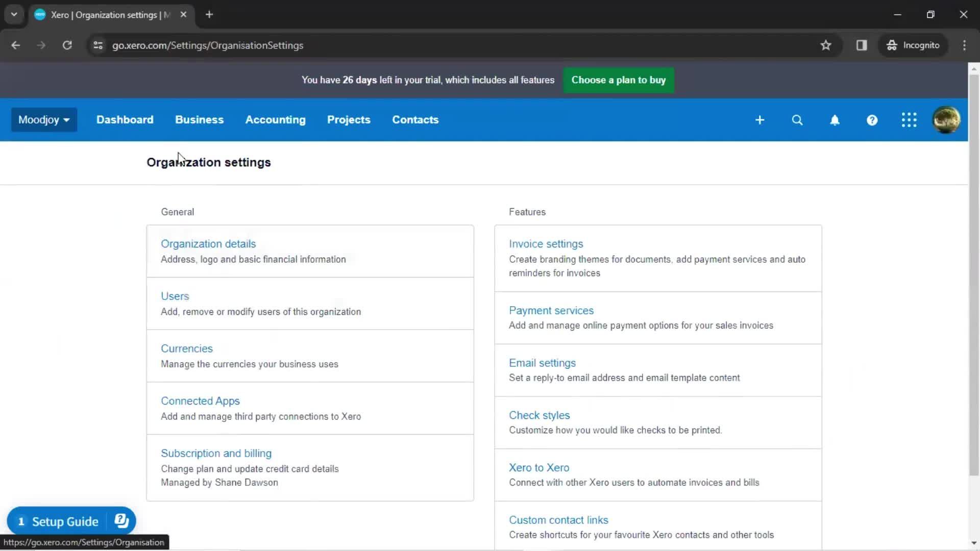980x551 pixels.
Task: Click the user profile avatar
Action: [946, 120]
